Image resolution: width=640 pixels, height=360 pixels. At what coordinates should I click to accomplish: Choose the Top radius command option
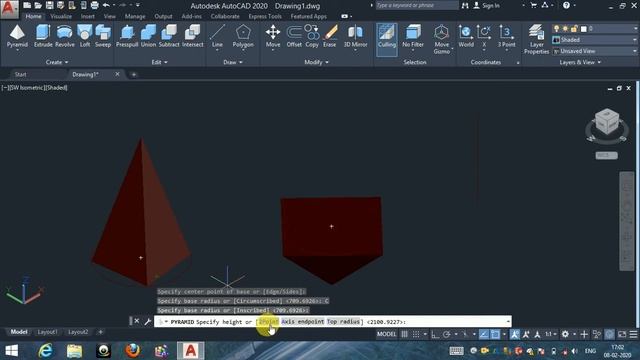coord(343,322)
